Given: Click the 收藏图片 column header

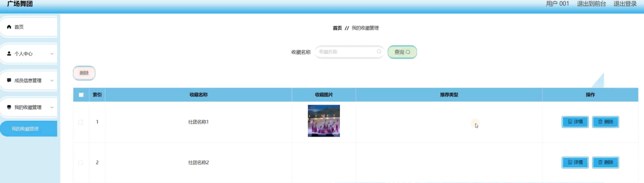Looking at the screenshot, I should (324, 95).
